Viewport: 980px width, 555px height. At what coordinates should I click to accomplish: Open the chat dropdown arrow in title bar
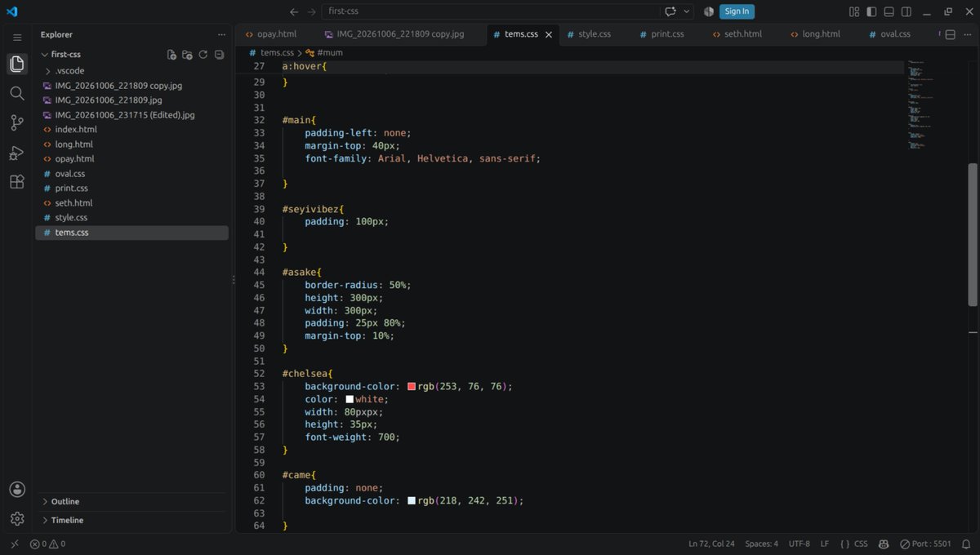(687, 11)
